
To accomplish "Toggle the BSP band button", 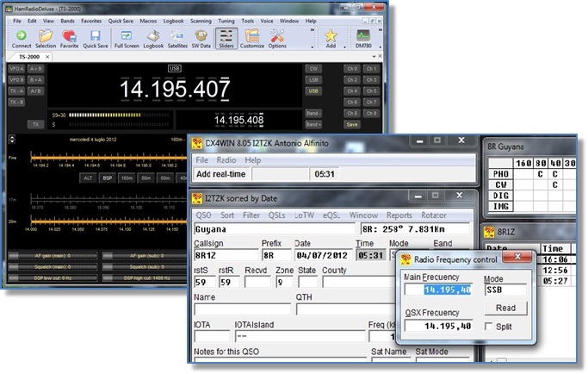I will (x=108, y=178).
